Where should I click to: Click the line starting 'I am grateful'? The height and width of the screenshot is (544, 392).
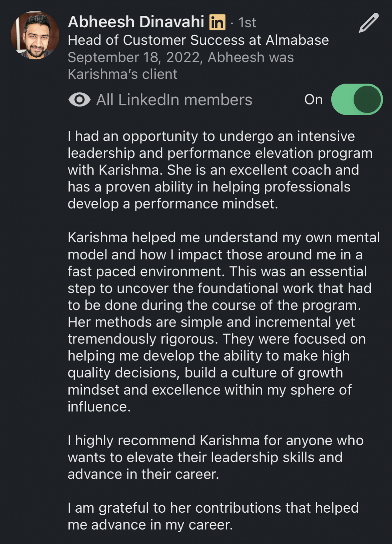213,508
